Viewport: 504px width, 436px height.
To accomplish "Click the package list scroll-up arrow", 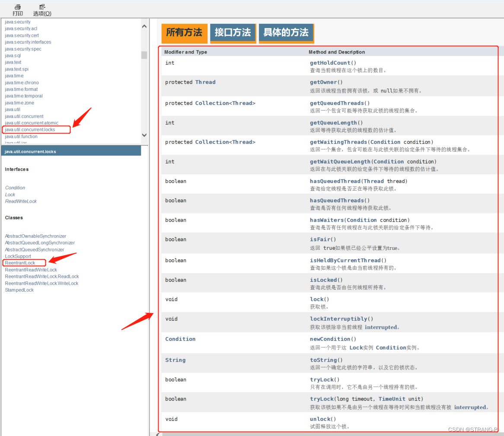I will (x=144, y=26).
